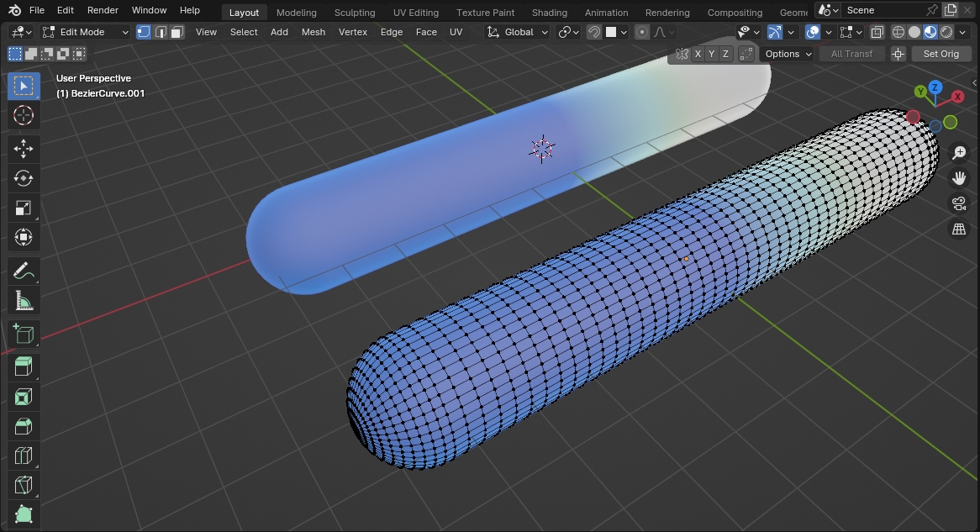Switch to face select mode

[x=177, y=32]
